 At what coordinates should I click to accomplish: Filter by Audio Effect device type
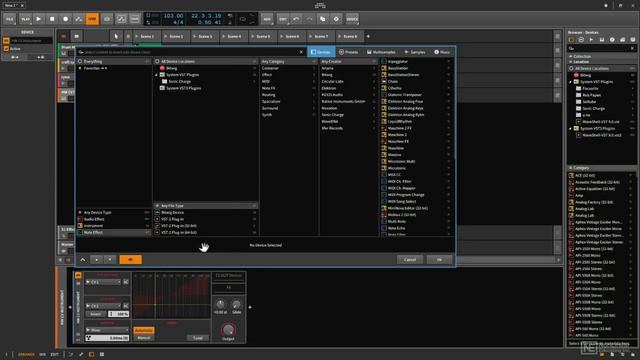(114, 219)
